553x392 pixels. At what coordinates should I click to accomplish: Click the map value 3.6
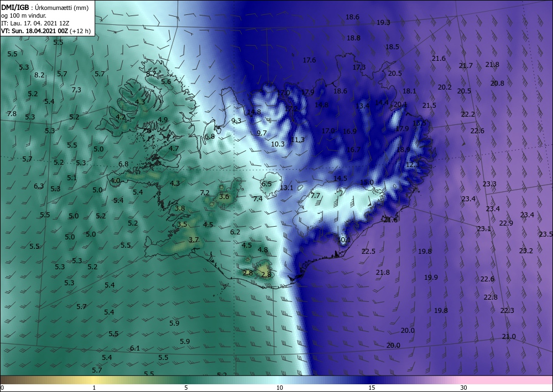[224, 197]
